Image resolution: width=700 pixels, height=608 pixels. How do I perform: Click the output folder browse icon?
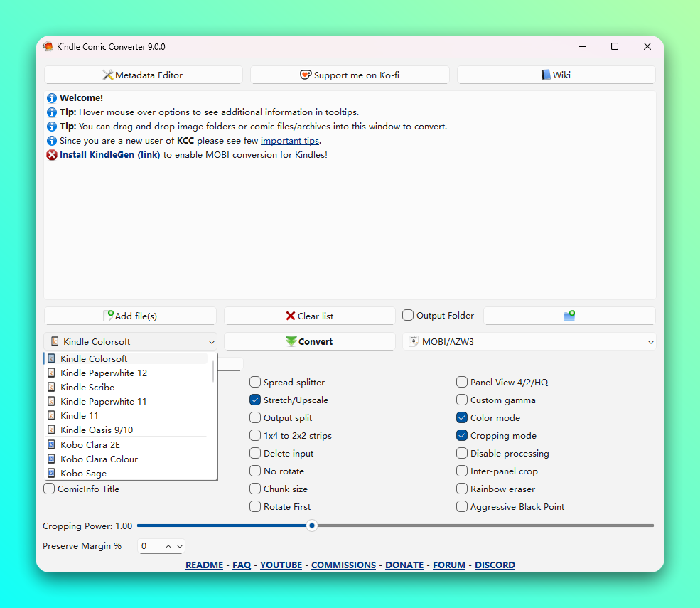569,316
